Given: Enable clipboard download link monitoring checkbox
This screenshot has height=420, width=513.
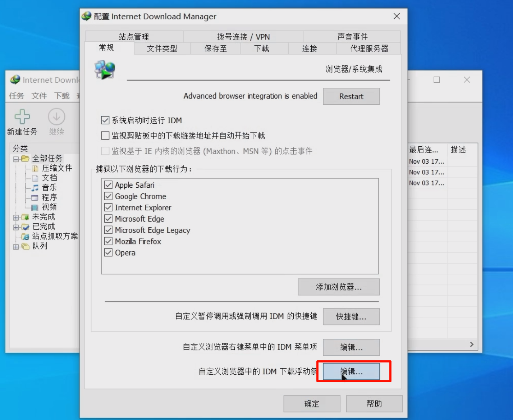Looking at the screenshot, I should 105,136.
